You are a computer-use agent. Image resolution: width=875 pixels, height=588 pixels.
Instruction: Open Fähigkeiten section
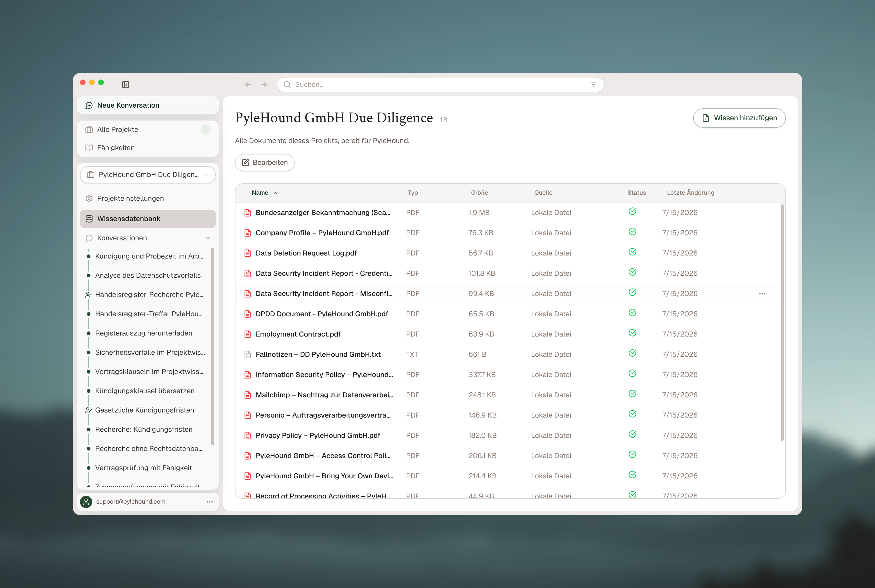coord(148,148)
